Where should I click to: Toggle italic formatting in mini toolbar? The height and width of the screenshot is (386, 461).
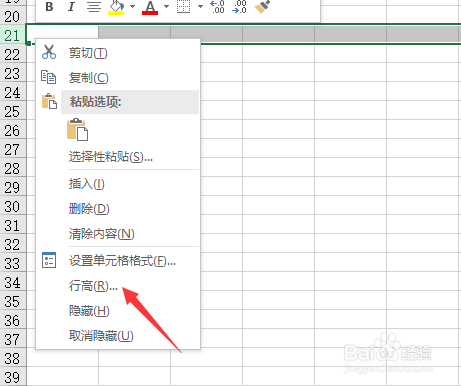[71, 6]
